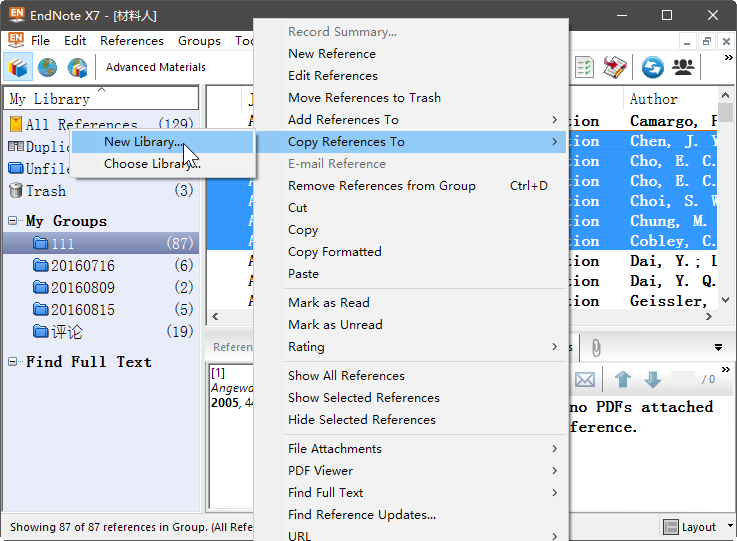This screenshot has height=541, width=737.
Task: Click the checklist document toolbar icon
Action: pos(585,67)
